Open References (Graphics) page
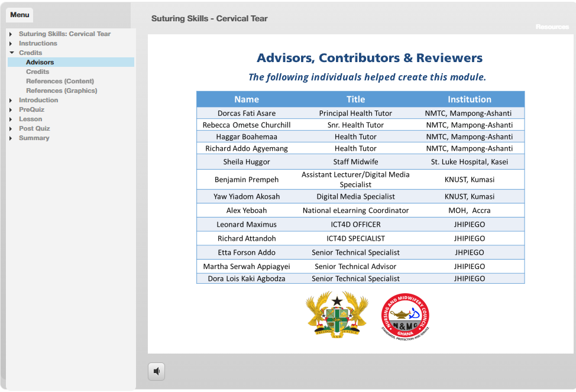Image resolution: width=576 pixels, height=392 pixels. pyautogui.click(x=62, y=90)
